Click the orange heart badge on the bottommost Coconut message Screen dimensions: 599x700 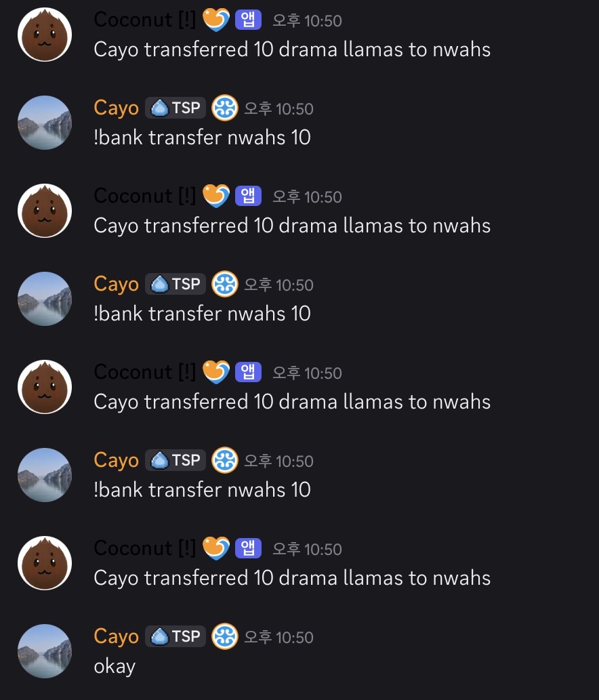216,549
